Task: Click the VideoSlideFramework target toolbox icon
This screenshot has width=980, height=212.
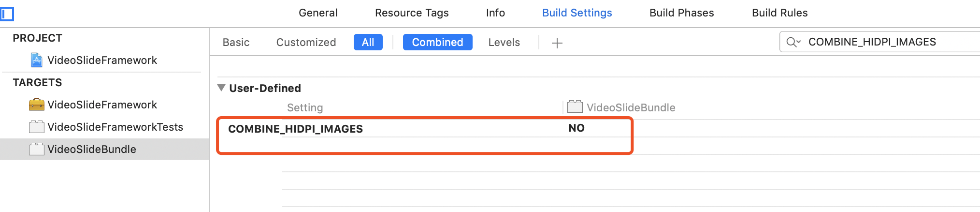Action: (x=36, y=105)
